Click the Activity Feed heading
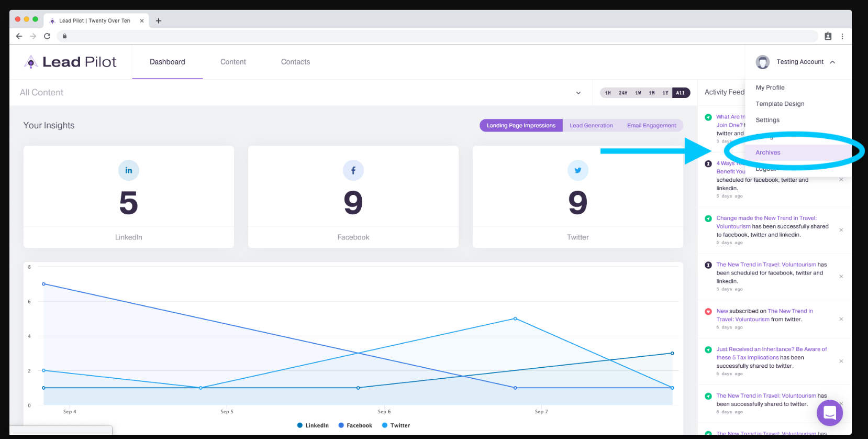This screenshot has width=868, height=439. (725, 92)
